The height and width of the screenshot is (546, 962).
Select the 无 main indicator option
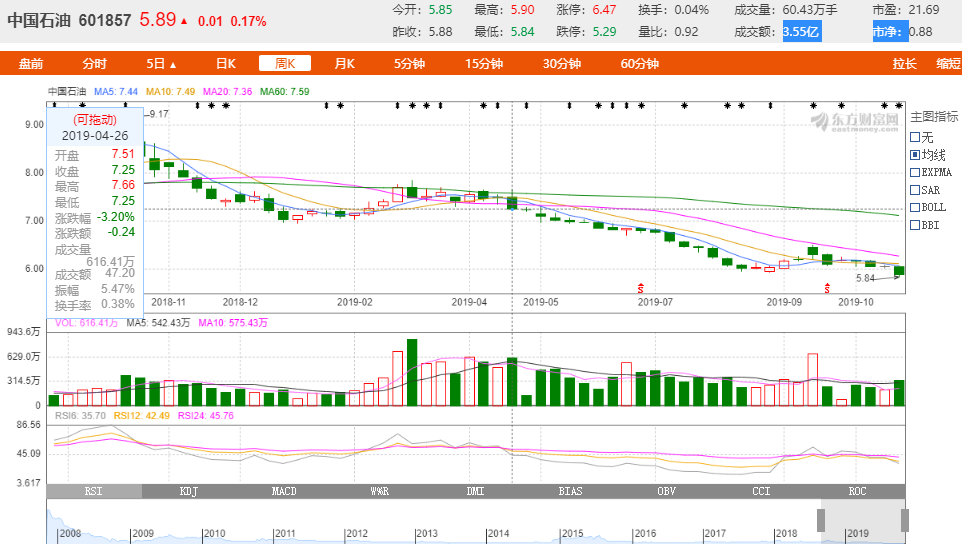point(915,137)
